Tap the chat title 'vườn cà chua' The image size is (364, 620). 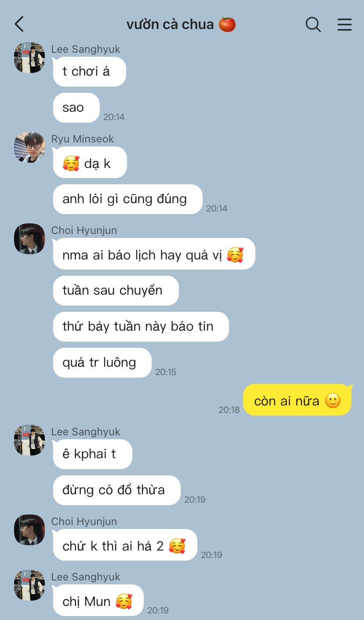coord(181,24)
